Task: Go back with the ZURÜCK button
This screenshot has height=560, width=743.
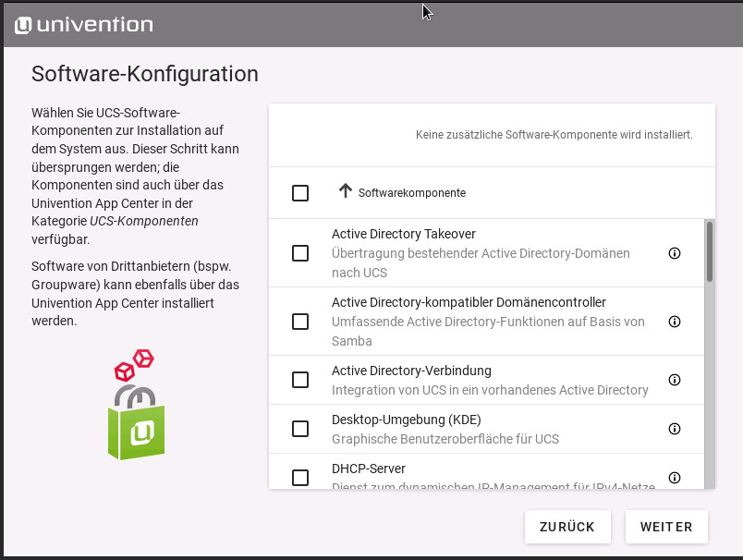Action: click(567, 527)
